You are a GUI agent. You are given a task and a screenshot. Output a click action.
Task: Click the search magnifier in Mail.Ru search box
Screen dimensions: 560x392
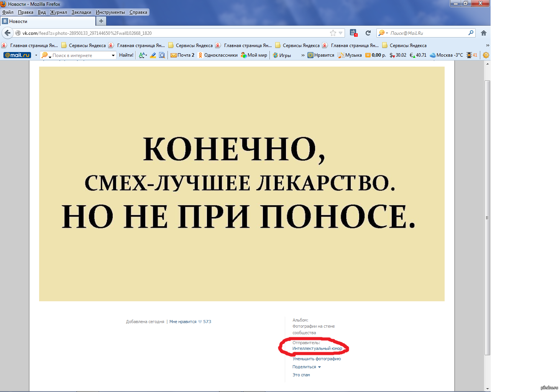click(x=471, y=33)
